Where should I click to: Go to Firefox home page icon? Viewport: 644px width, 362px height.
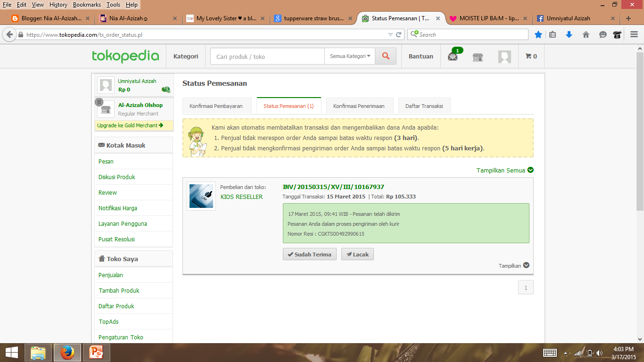click(586, 34)
